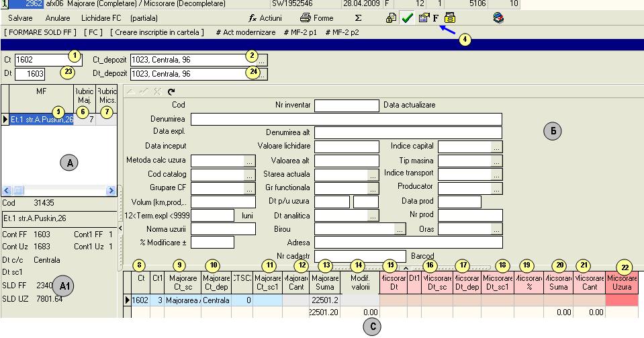Click cell 22501.2 in Majorare Suma
644x338 pixels.
[x=325, y=300]
